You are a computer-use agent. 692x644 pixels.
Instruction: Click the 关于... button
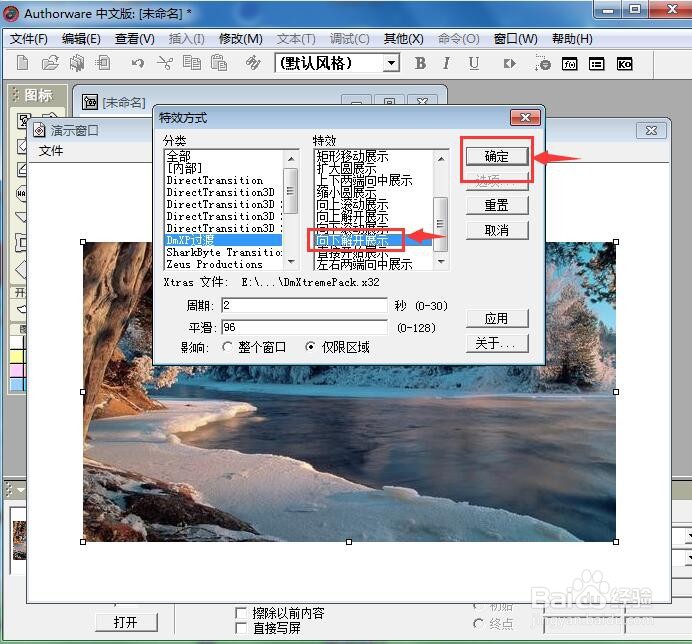click(496, 343)
